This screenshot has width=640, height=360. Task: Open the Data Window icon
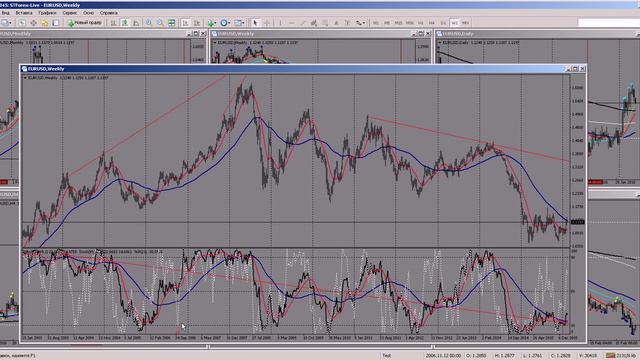tap(33, 23)
